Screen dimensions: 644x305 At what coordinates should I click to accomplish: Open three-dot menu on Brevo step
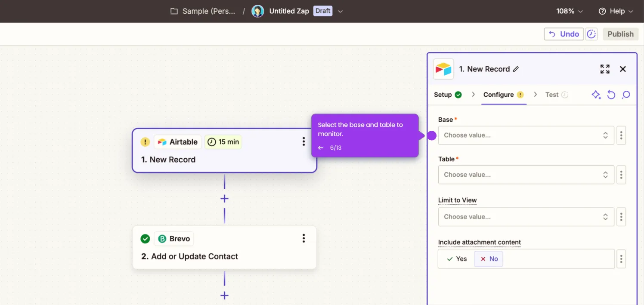click(x=303, y=238)
